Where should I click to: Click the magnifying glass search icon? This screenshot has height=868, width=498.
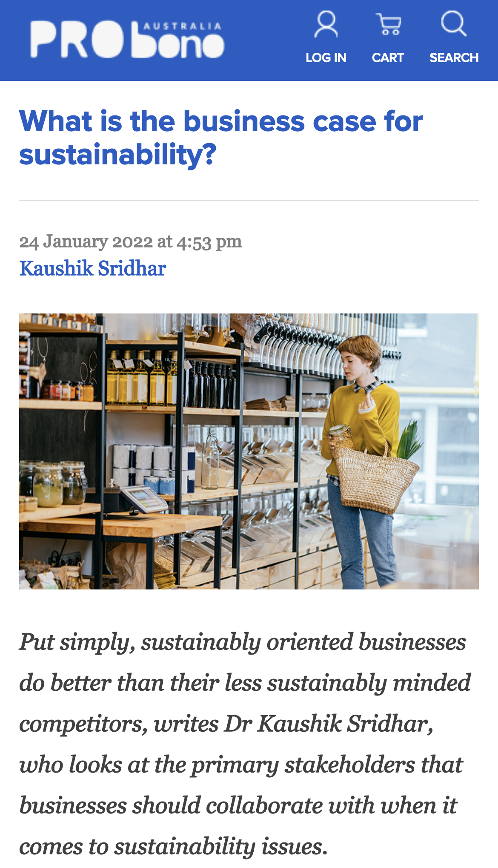454,24
